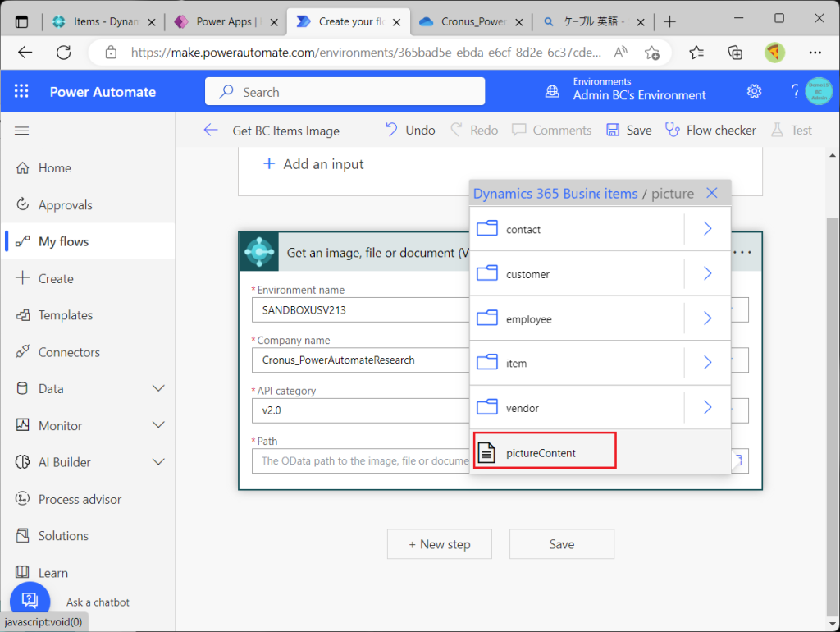Screen dimensions: 840x632
Task: Run the Flow checker
Action: [x=710, y=131]
